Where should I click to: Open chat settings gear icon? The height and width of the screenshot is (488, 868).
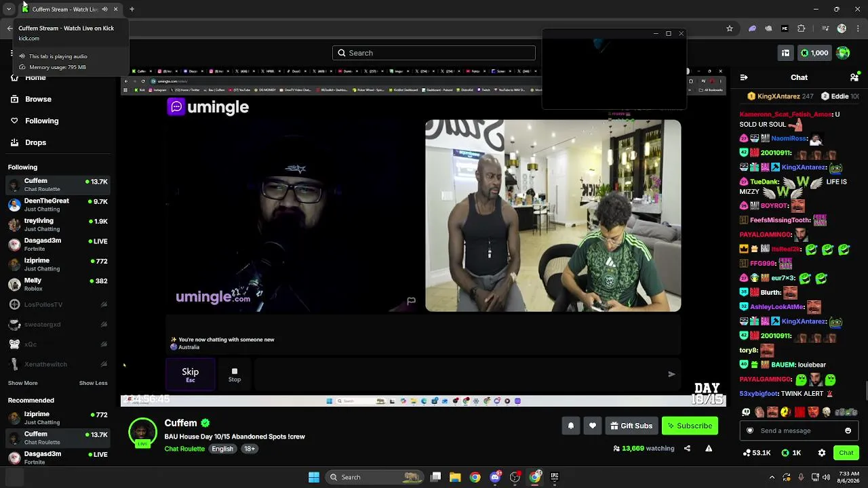pos(821,453)
